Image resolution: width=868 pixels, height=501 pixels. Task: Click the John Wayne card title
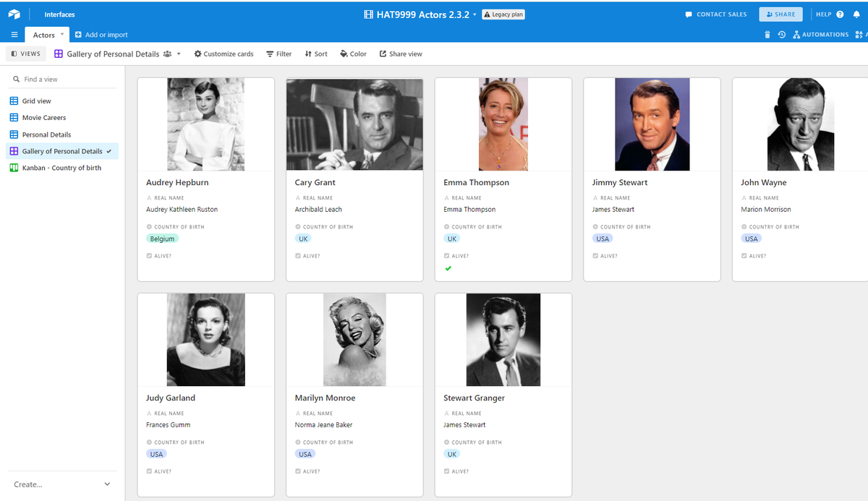coord(763,182)
